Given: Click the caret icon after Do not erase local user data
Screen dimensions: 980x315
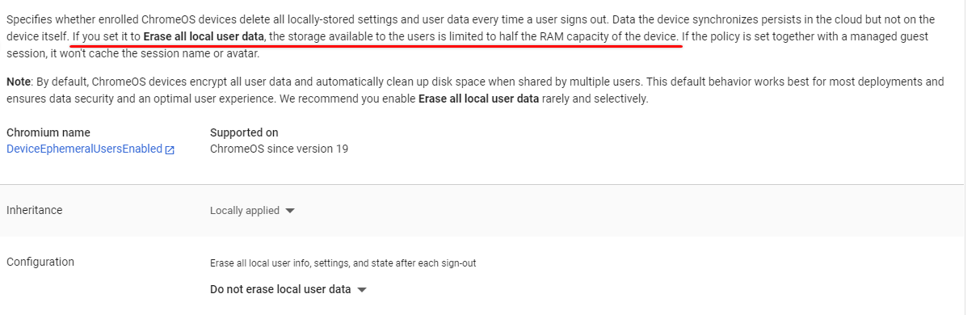Looking at the screenshot, I should point(362,290).
